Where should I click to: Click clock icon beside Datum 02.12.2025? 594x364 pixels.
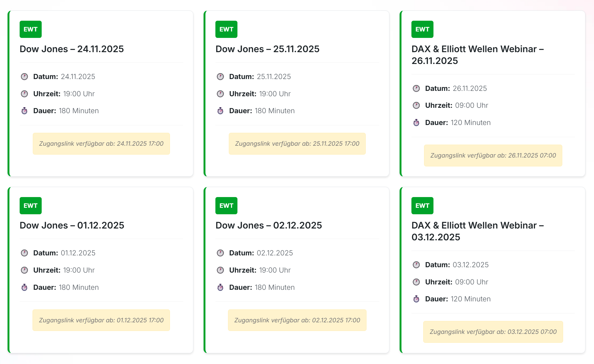click(220, 253)
